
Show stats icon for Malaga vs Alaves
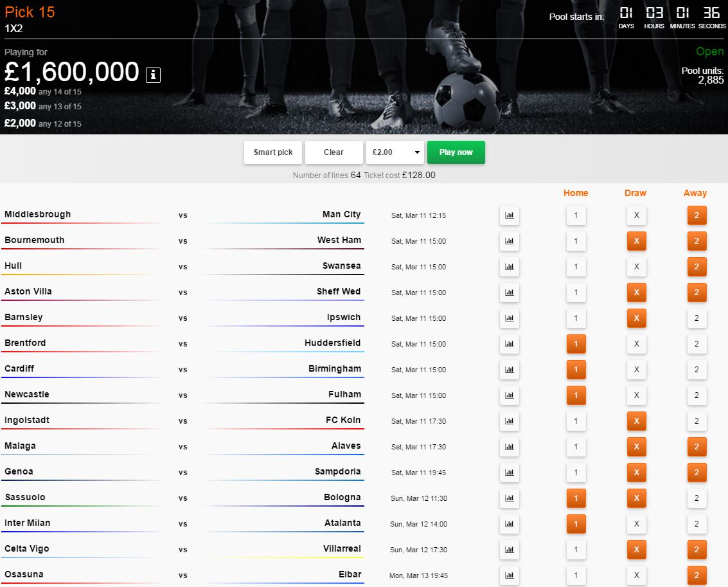pos(509,447)
